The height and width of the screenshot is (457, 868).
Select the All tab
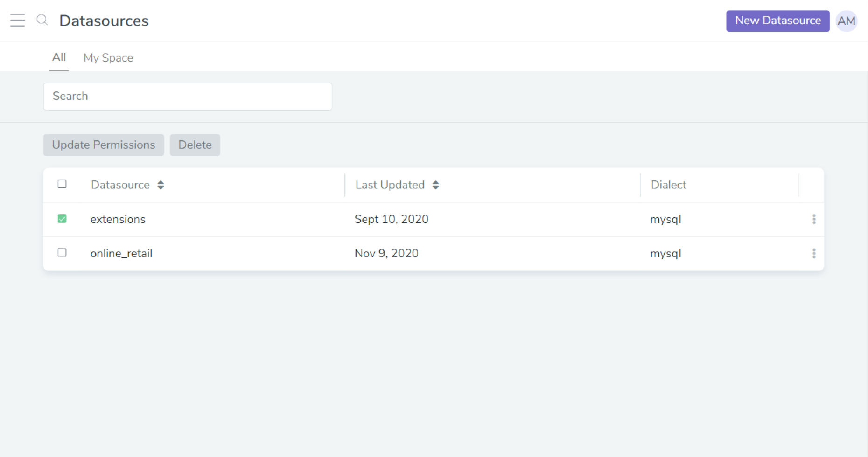(x=59, y=57)
